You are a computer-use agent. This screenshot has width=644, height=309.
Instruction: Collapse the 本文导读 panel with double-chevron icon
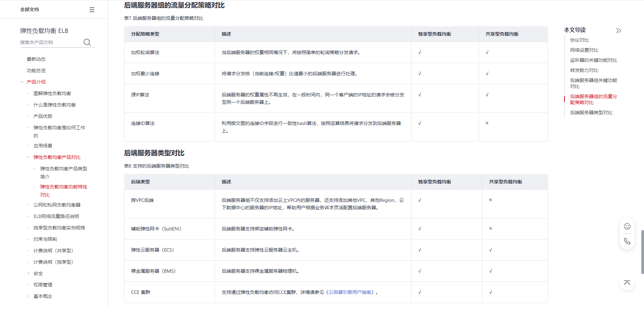[x=618, y=31]
